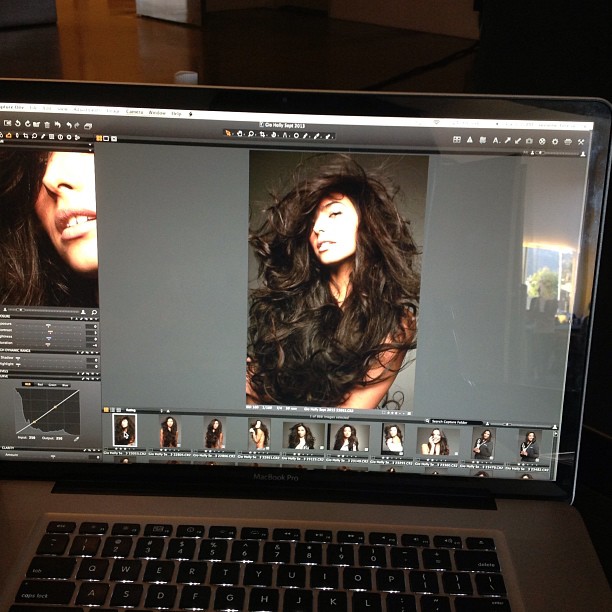The width and height of the screenshot is (612, 612).
Task: Click the rotate left icon in top toolbar
Action: coord(18,123)
